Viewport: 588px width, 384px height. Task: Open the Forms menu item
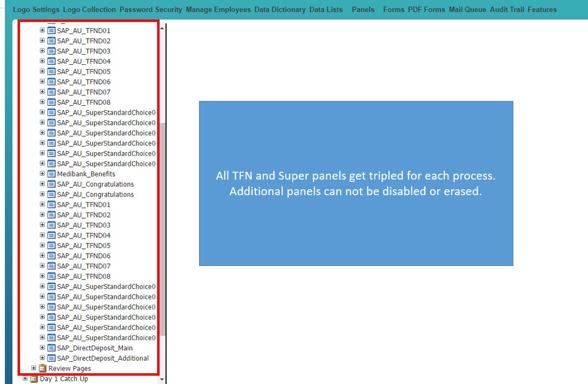pos(394,9)
